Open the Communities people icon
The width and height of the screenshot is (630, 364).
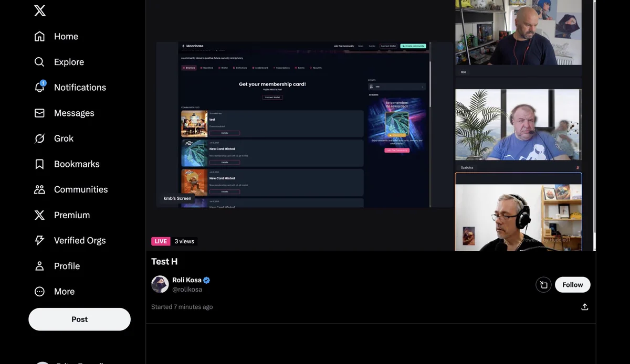pyautogui.click(x=39, y=189)
